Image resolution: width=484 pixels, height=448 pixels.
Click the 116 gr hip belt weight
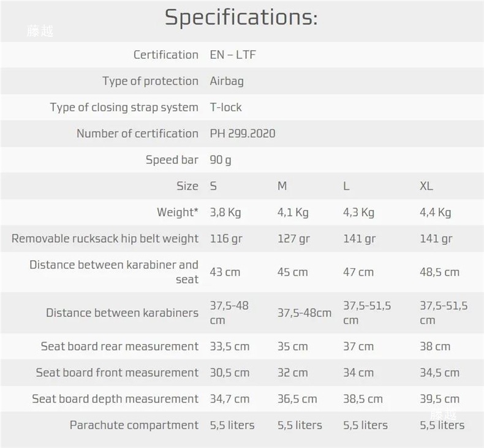click(x=226, y=239)
